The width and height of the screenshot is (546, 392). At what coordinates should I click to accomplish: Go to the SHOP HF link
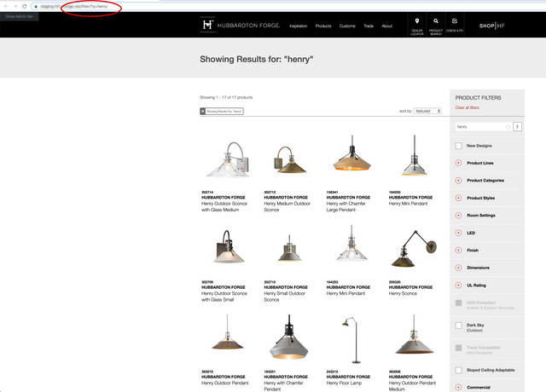click(491, 26)
